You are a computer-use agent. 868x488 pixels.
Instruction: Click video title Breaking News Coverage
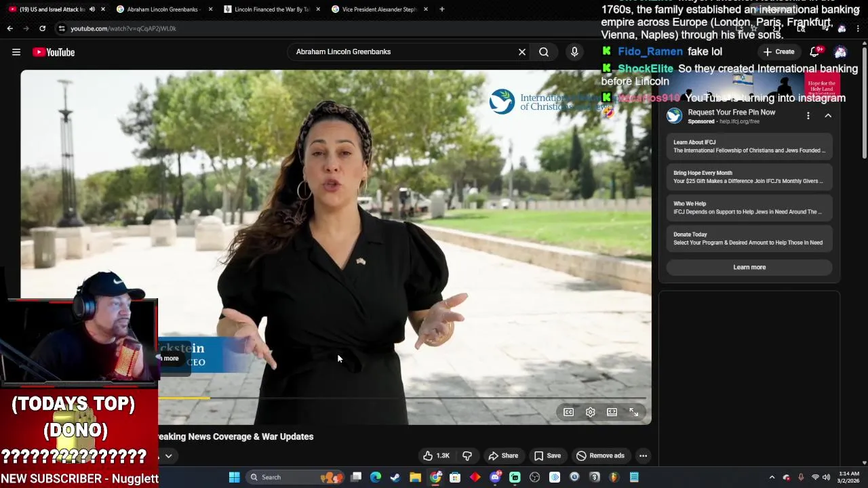pos(235,436)
